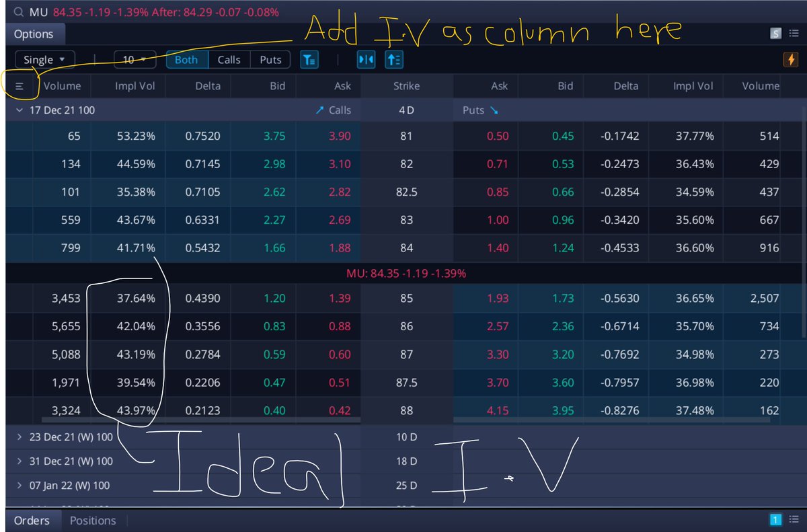The height and width of the screenshot is (532, 807).
Task: Click call bid 2.62 at strike 82.5
Action: pyautogui.click(x=274, y=192)
